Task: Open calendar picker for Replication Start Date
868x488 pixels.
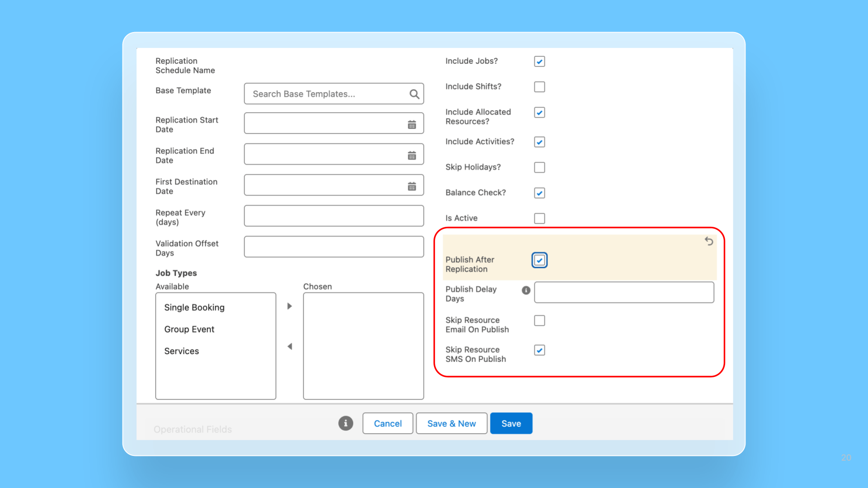Action: coord(412,125)
